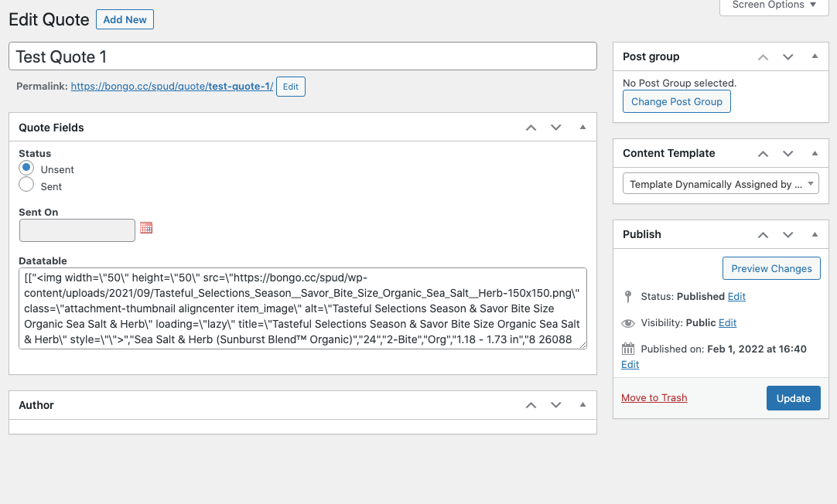Grab the Datatable textarea resize handle
Viewport: 837px width, 504px height.
[583, 345]
